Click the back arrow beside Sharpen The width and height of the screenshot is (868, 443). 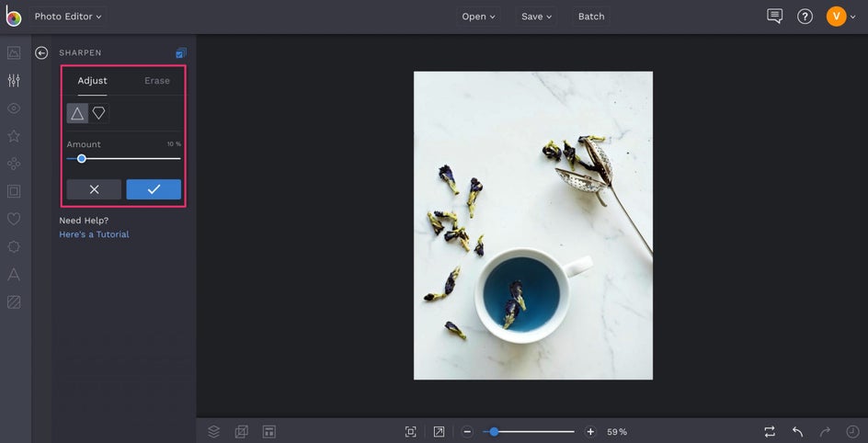[x=41, y=53]
